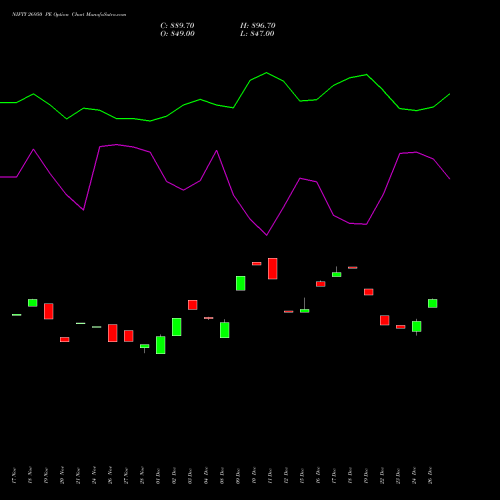Select the 01 Dec date label
The height and width of the screenshot is (500, 500).
[158, 476]
